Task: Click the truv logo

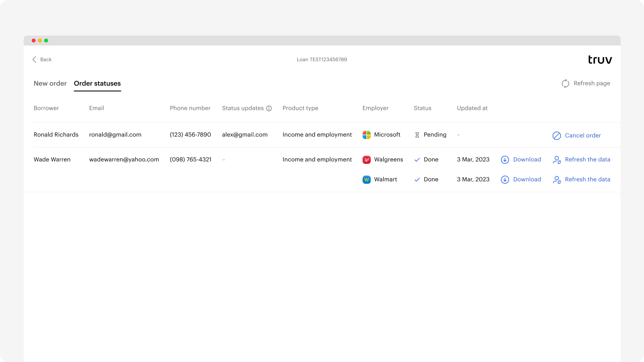Action: pyautogui.click(x=600, y=60)
